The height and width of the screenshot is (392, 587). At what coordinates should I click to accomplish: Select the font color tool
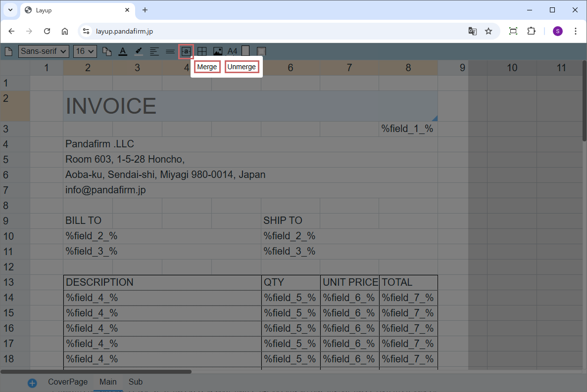point(123,51)
